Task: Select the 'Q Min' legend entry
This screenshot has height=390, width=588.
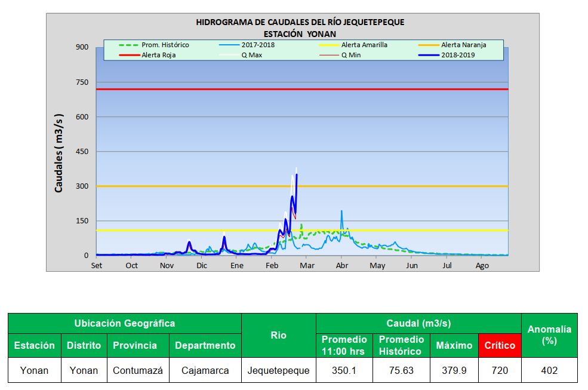Action: [x=350, y=55]
